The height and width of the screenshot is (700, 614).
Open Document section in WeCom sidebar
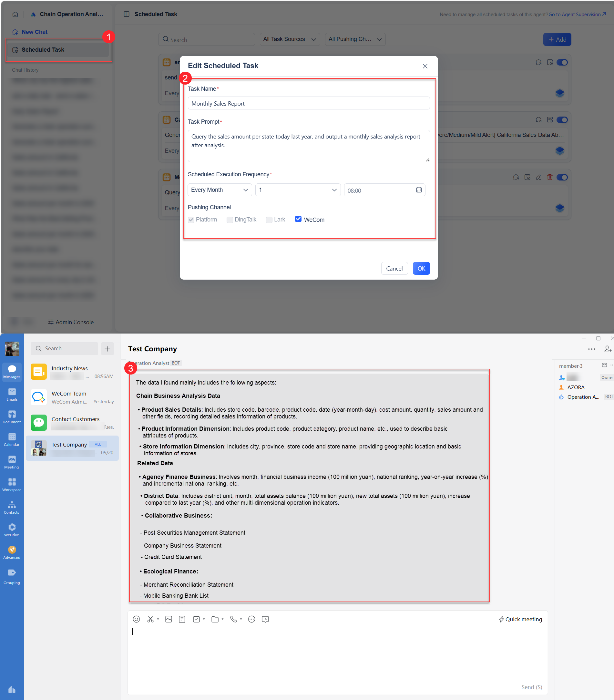[12, 417]
